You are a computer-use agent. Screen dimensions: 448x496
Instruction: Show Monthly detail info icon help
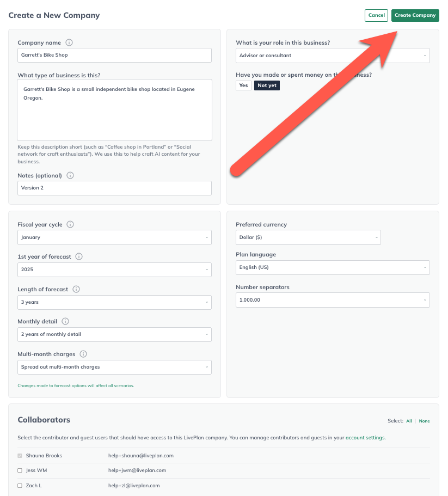click(x=65, y=321)
